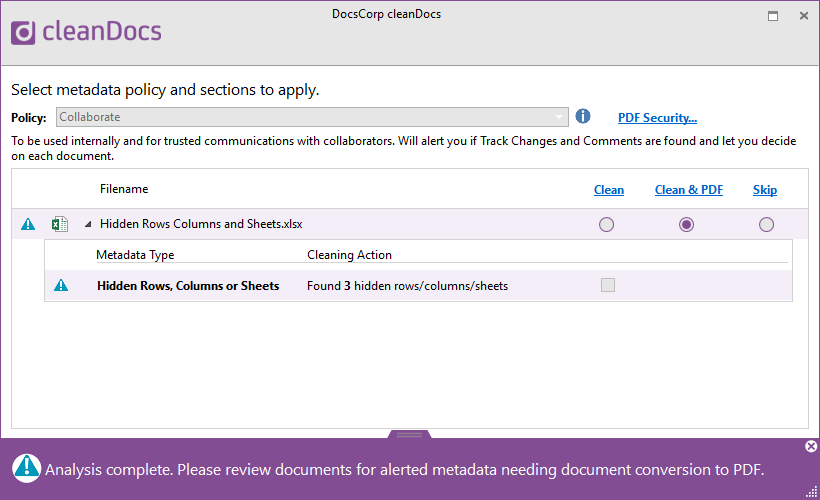Click the warning icon beside the filename row
Viewport: 820px width, 500px height.
[x=28, y=224]
